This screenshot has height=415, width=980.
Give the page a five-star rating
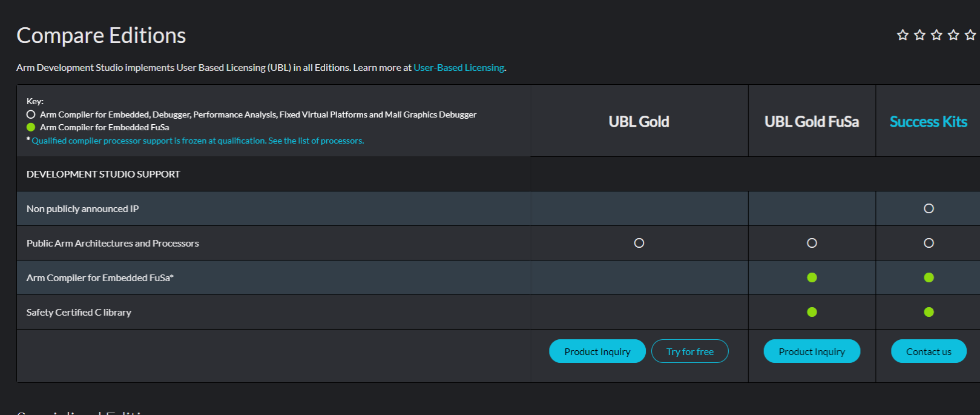pyautogui.click(x=970, y=35)
